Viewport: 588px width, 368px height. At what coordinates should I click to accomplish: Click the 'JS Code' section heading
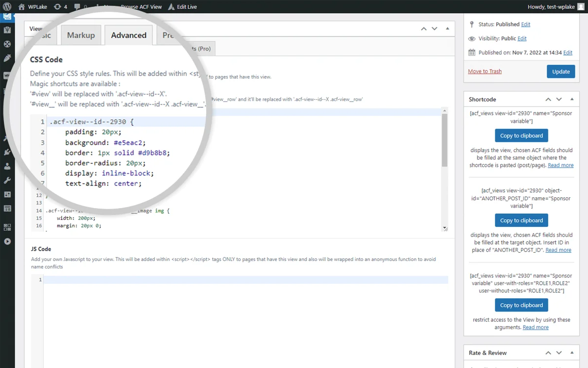coord(41,249)
